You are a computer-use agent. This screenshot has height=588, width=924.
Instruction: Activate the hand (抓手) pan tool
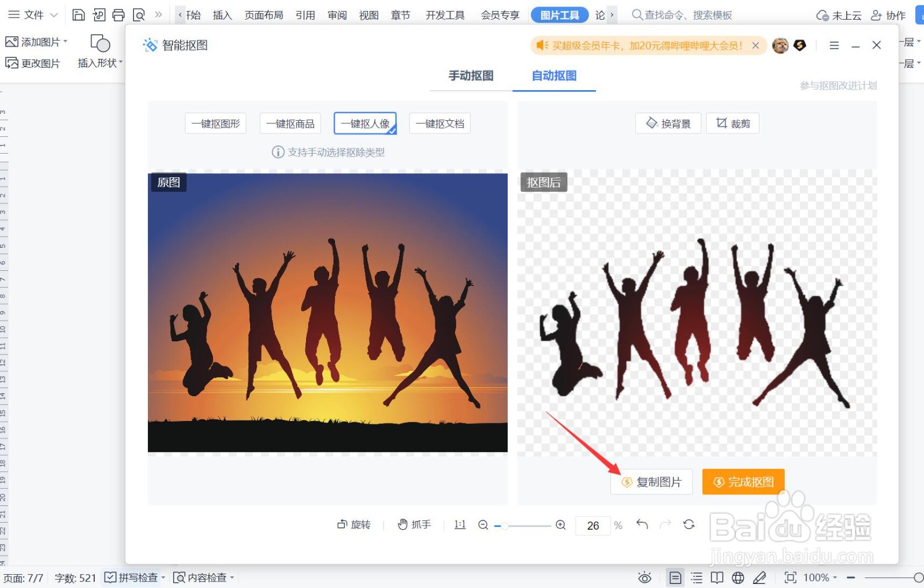point(414,524)
